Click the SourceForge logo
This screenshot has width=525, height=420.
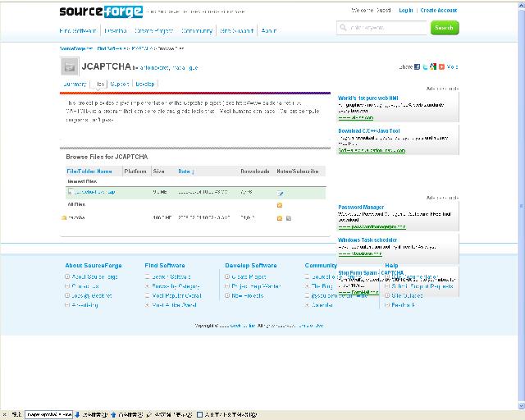click(x=101, y=11)
